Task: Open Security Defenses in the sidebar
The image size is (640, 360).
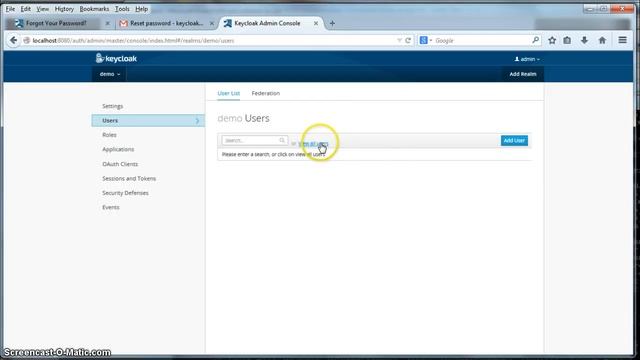Action: pos(125,193)
